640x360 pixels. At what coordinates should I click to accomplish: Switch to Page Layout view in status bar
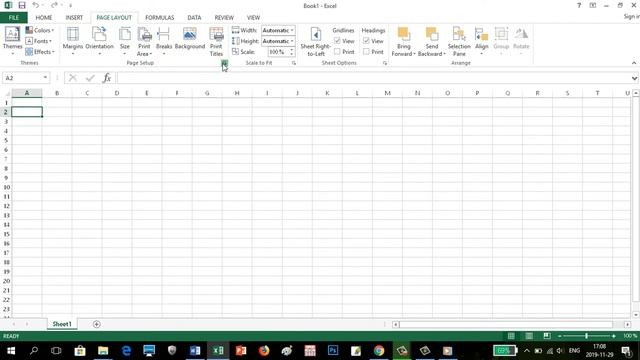529,336
